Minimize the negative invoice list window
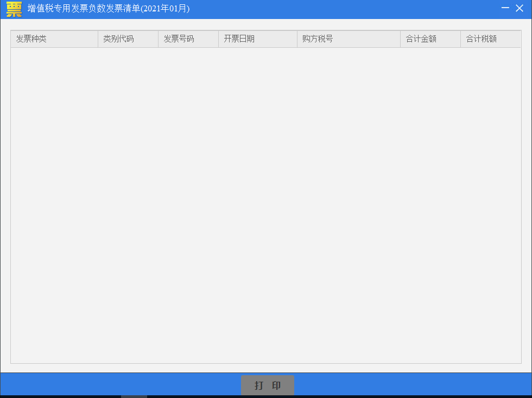 [x=505, y=9]
